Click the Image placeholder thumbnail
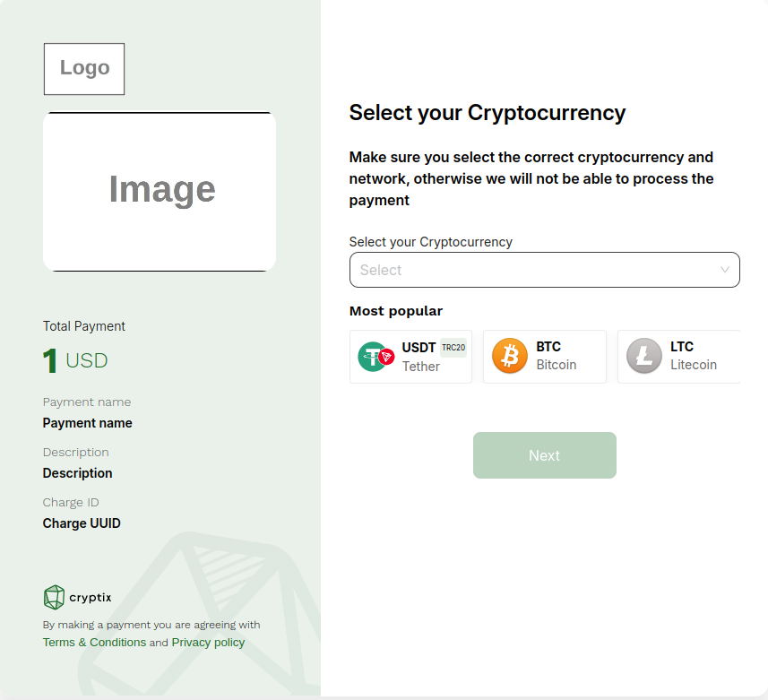 [x=160, y=192]
